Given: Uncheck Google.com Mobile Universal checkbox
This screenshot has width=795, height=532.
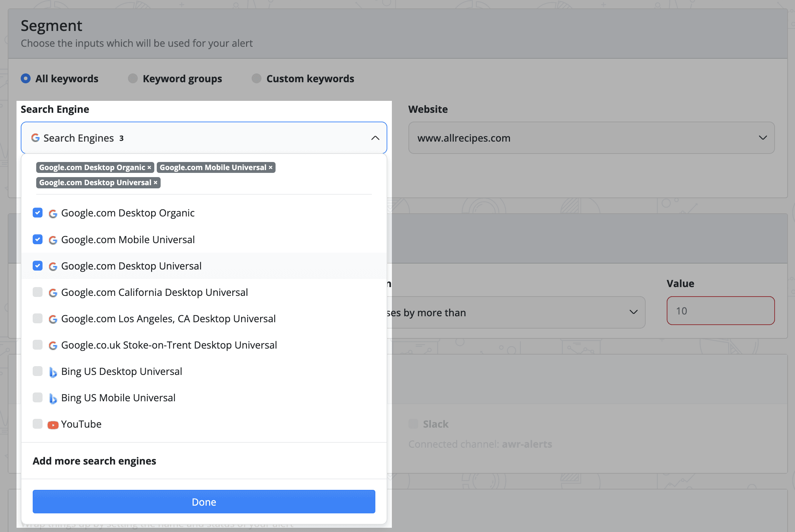Looking at the screenshot, I should [x=38, y=239].
